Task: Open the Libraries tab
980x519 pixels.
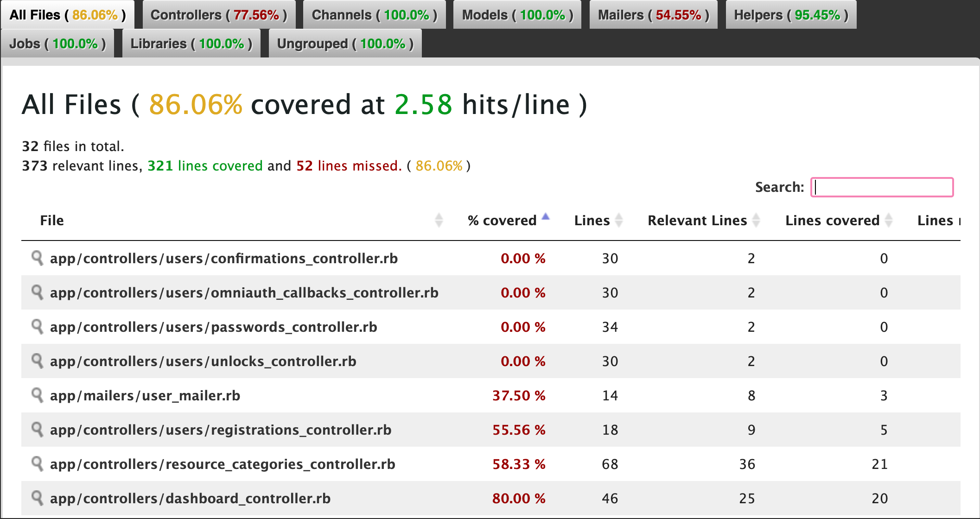Action: click(191, 44)
